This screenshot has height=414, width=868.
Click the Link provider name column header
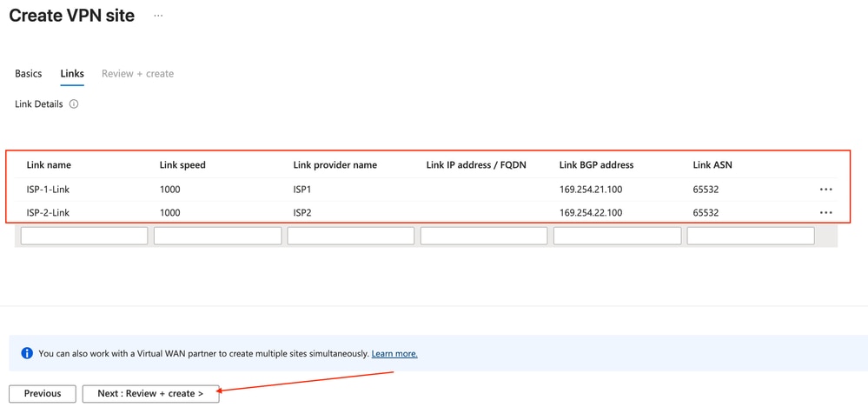pos(335,164)
